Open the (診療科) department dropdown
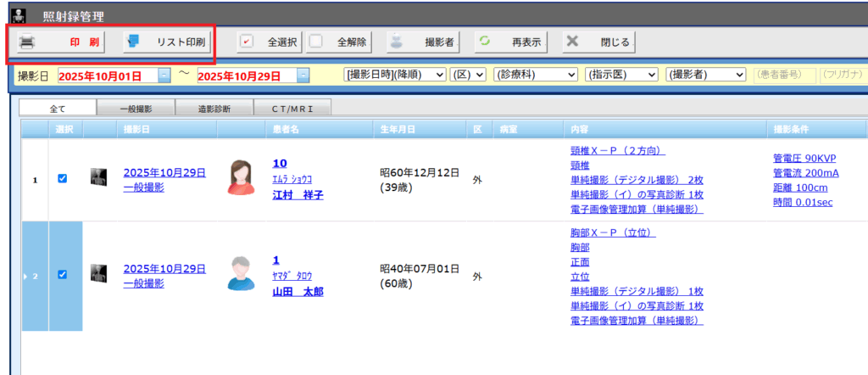 pos(534,76)
